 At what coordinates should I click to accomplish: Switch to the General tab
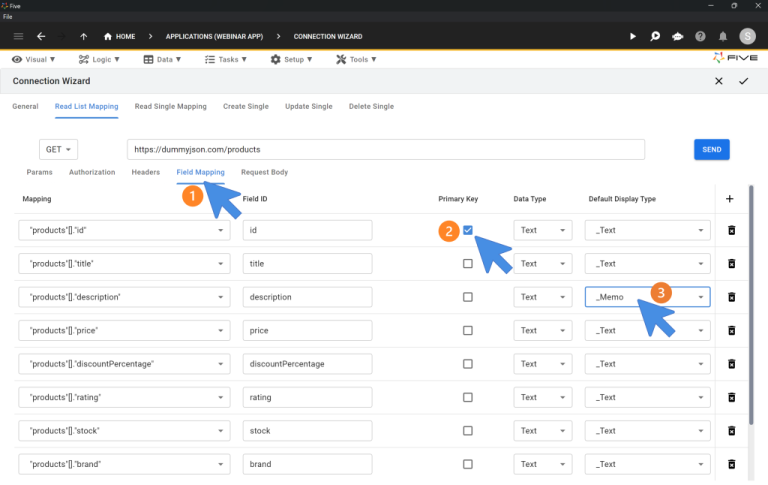click(x=25, y=106)
